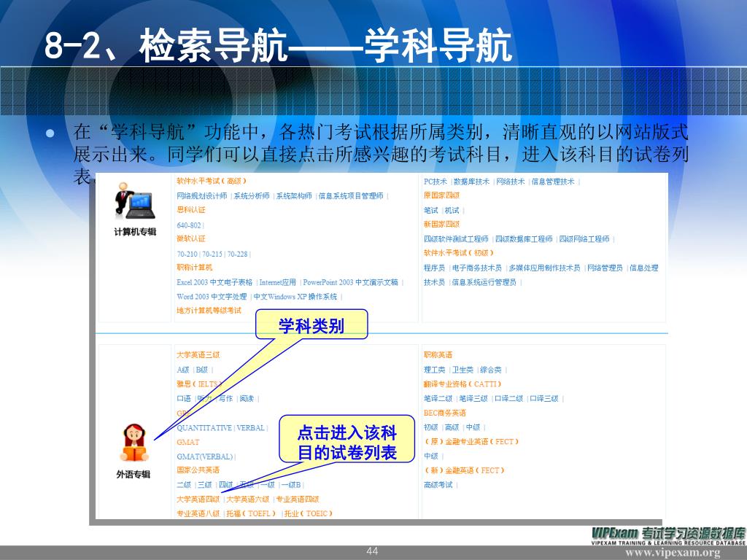Click the 新国家四级 category heading
The width and height of the screenshot is (747, 560).
[x=441, y=225]
